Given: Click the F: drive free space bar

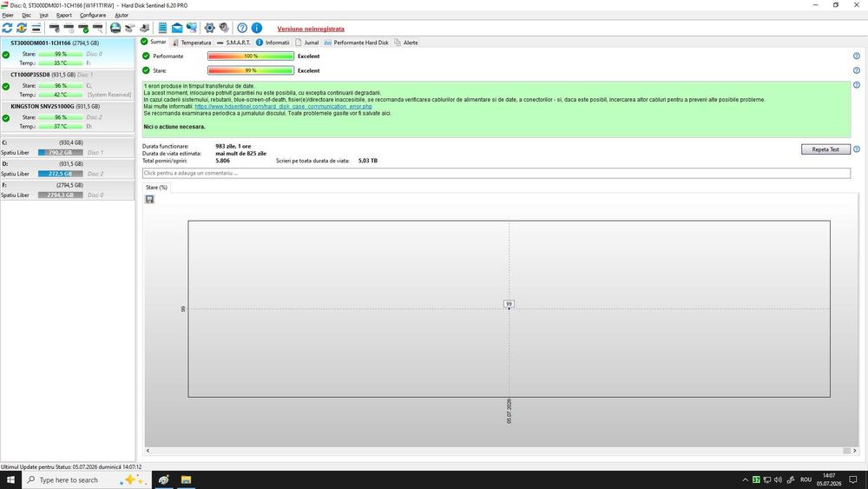Looking at the screenshot, I should [x=61, y=195].
